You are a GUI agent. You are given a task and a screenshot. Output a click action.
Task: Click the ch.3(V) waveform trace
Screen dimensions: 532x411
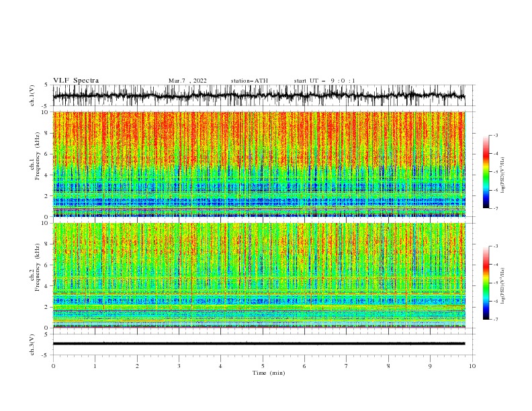pyautogui.click(x=259, y=344)
